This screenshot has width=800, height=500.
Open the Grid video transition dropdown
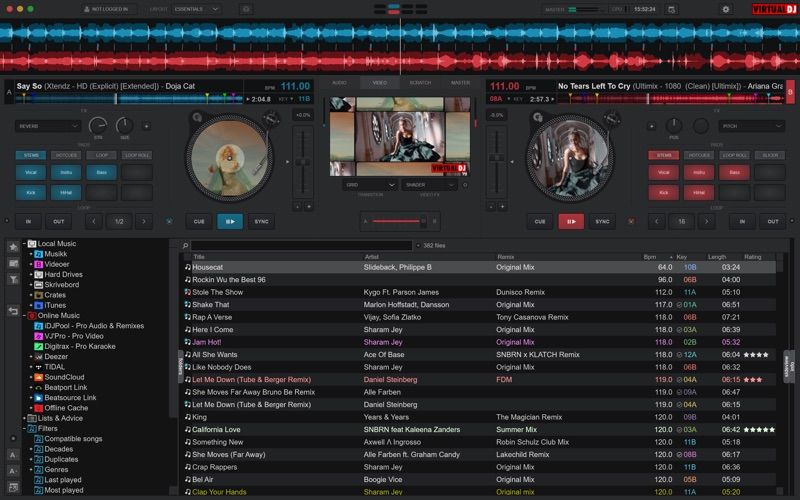coord(369,185)
